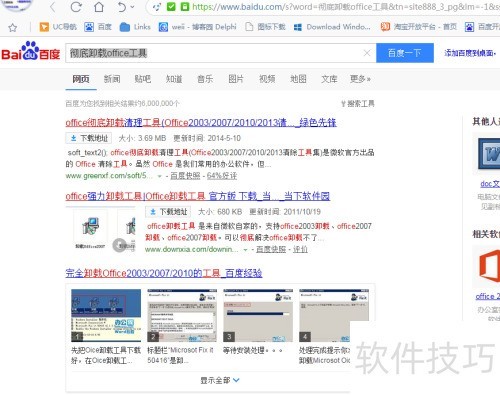Click the first installer thumbnail in second result
Image resolution: width=500 pixels, height=395 pixels.
90,229
